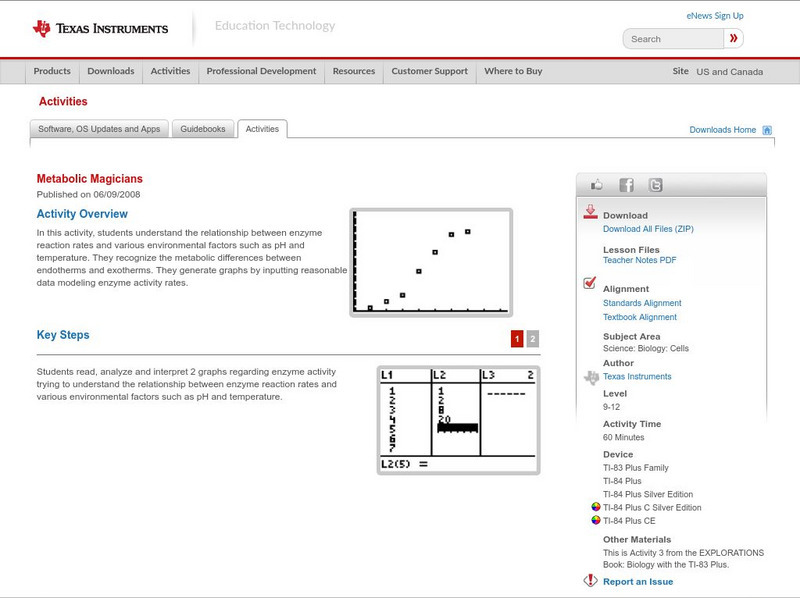
Task: Open the Products menu
Action: tap(52, 71)
